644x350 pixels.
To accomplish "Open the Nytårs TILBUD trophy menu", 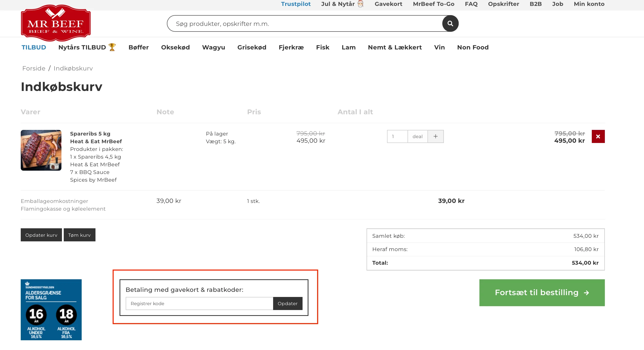I will pos(87,47).
